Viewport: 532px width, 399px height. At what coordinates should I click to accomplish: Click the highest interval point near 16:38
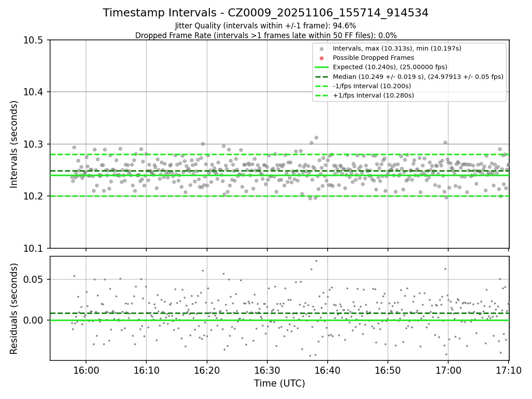(316, 137)
